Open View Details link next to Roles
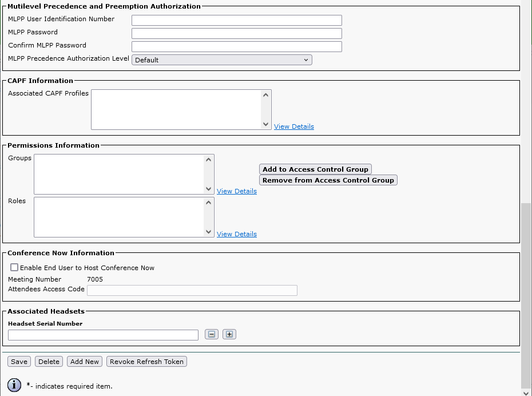This screenshot has height=396, width=532. [236, 234]
